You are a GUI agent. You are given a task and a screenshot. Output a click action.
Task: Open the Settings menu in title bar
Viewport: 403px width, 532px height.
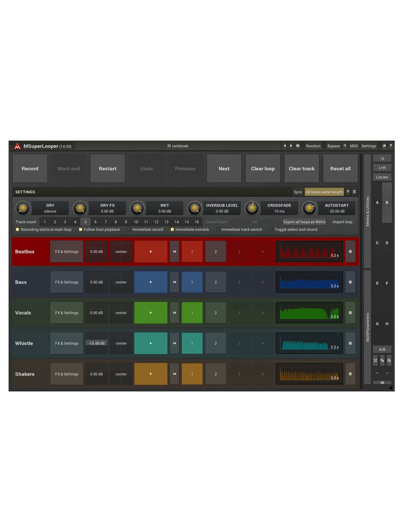point(368,146)
